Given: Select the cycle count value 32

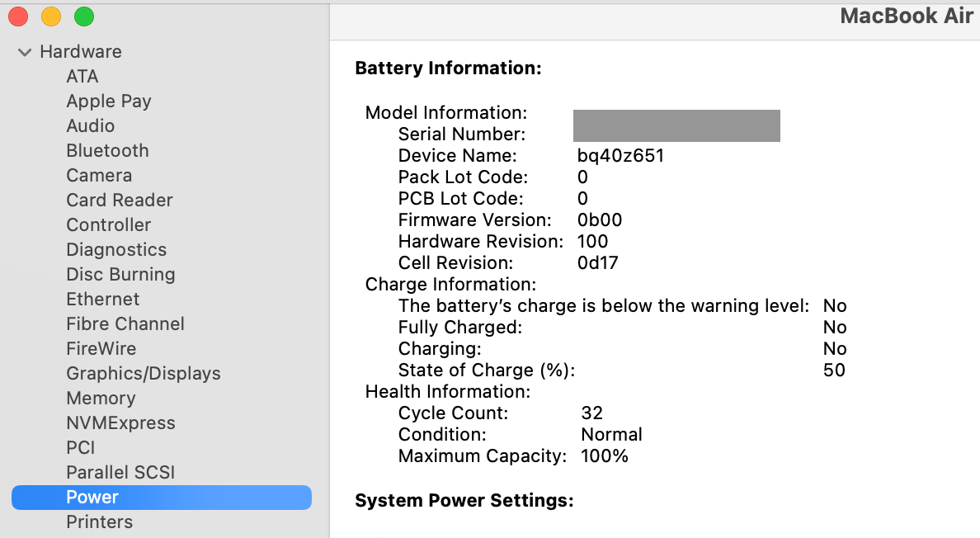Looking at the screenshot, I should [x=591, y=413].
